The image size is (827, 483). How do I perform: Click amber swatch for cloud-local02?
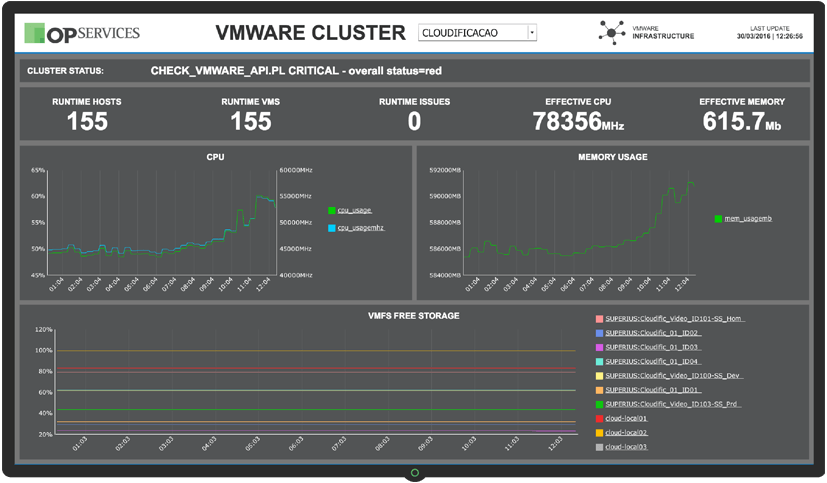pyautogui.click(x=599, y=432)
